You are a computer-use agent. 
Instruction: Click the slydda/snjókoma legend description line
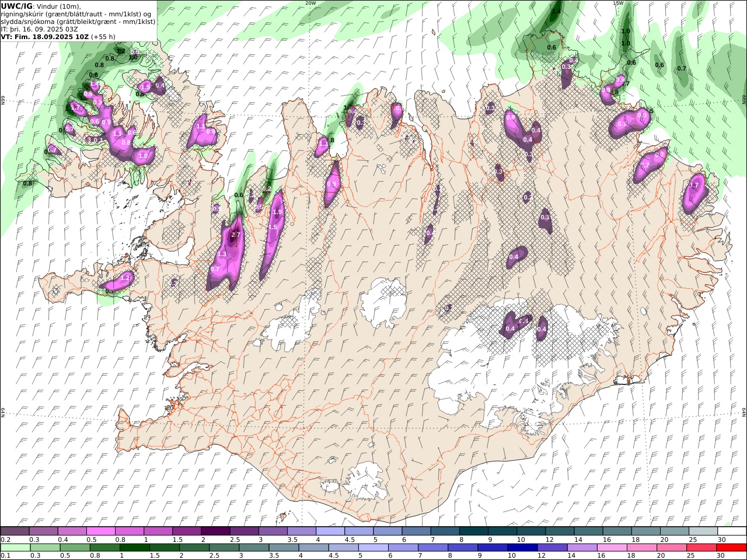click(78, 21)
